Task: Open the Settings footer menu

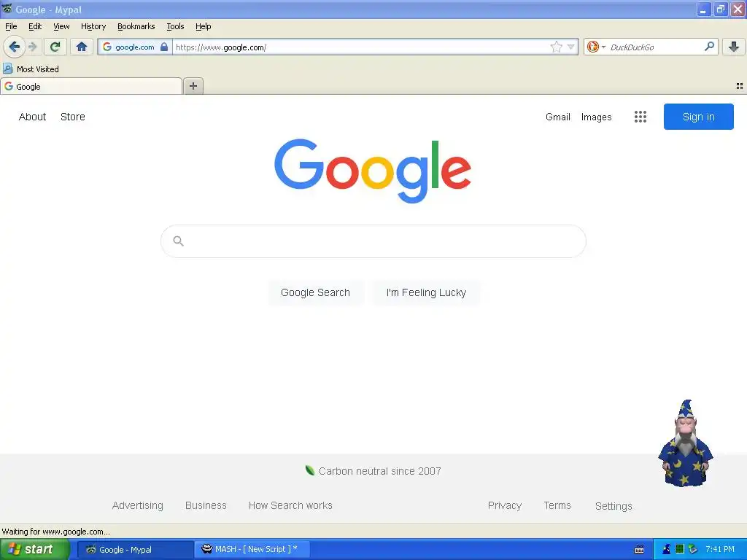Action: click(614, 506)
